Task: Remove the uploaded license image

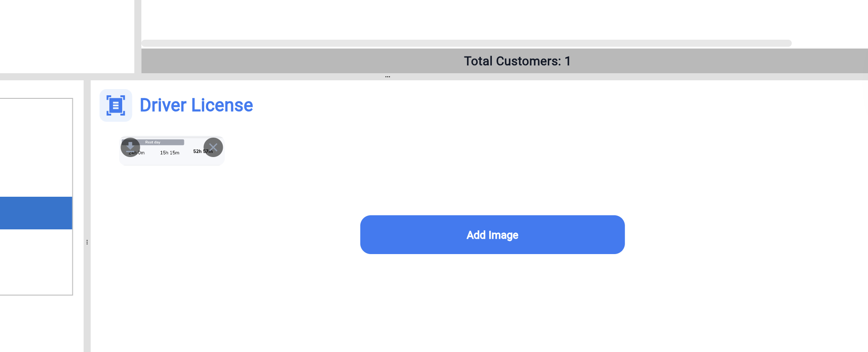Action: (213, 147)
